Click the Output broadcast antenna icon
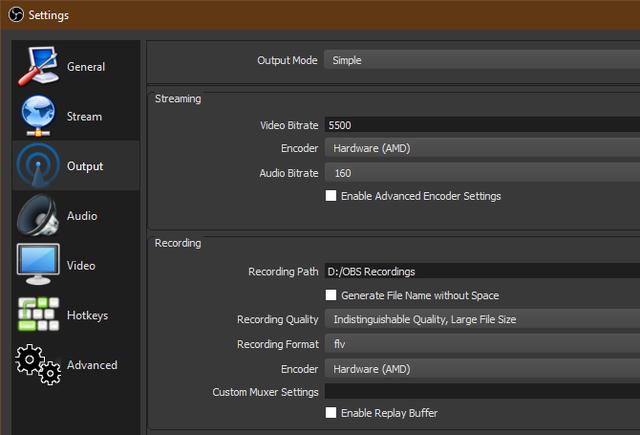 tap(38, 166)
